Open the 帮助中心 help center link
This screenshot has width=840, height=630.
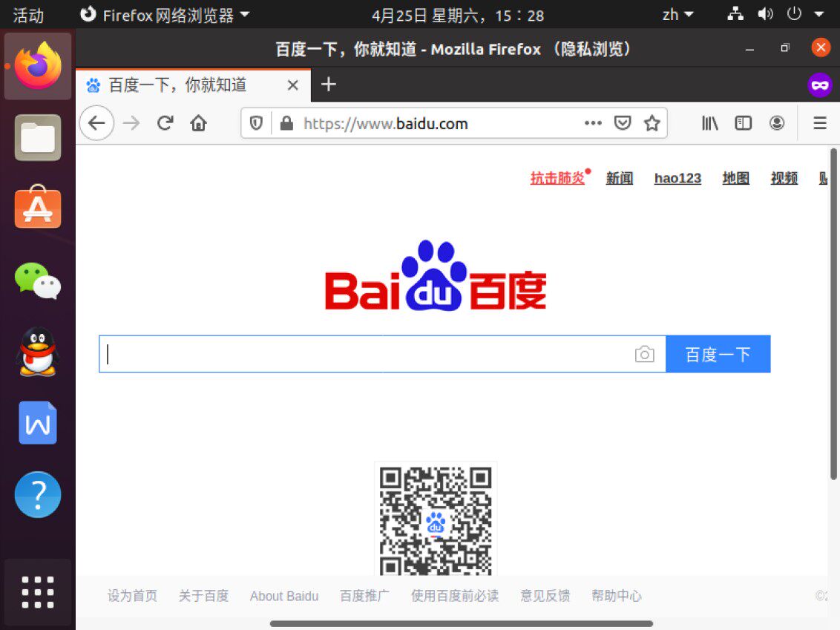pos(617,596)
